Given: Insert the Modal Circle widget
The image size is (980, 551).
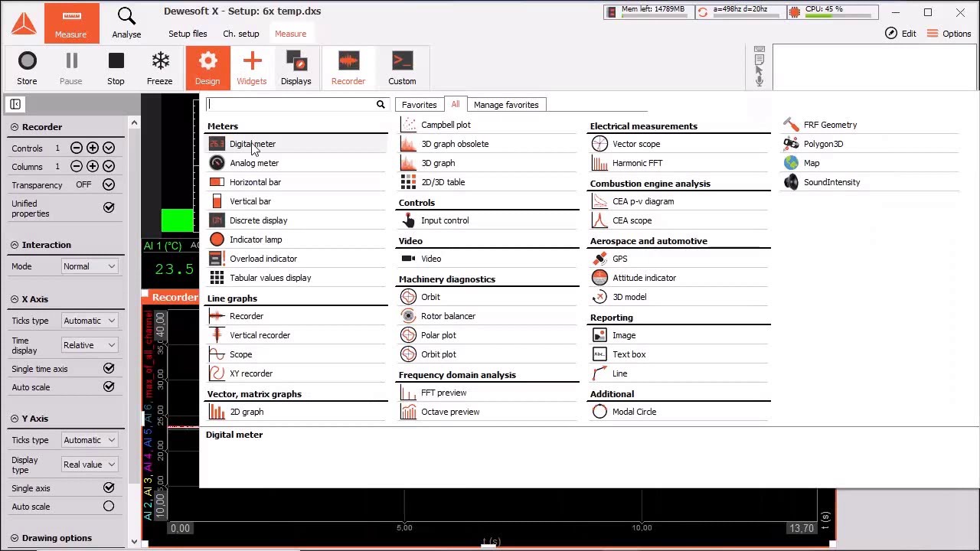Looking at the screenshot, I should pyautogui.click(x=679, y=412).
